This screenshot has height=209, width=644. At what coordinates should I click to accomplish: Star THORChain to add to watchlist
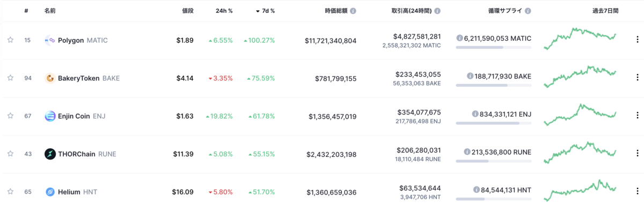10,154
